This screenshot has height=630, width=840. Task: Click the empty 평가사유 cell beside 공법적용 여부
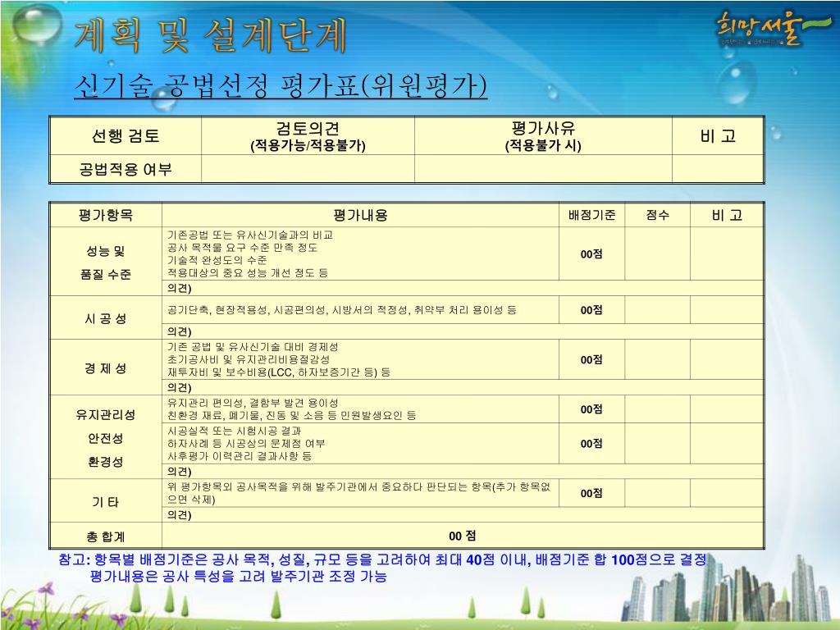543,169
